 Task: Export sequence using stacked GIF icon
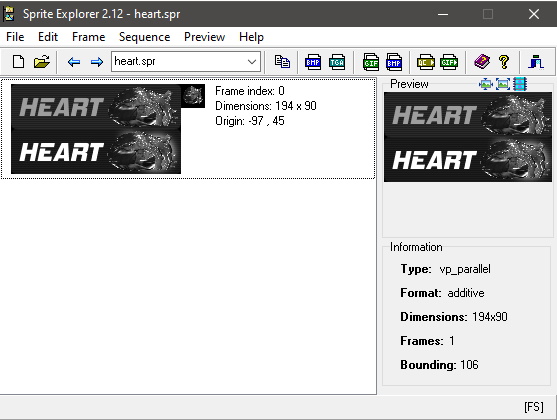click(371, 62)
